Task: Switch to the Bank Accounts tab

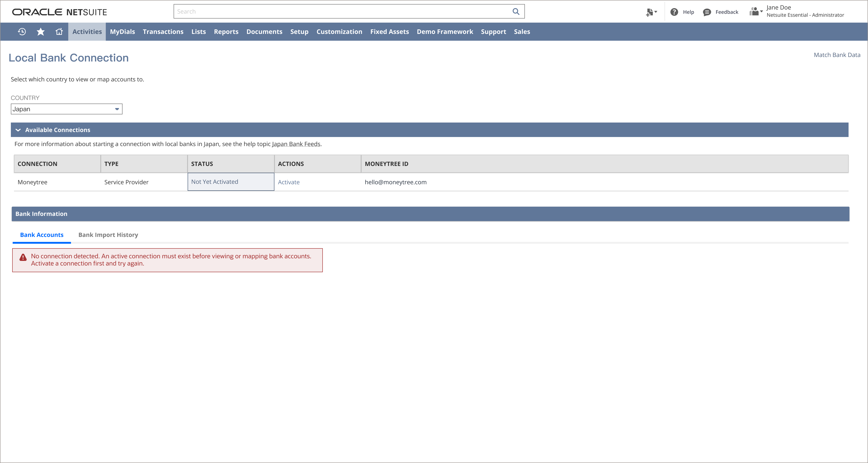Action: tap(42, 235)
